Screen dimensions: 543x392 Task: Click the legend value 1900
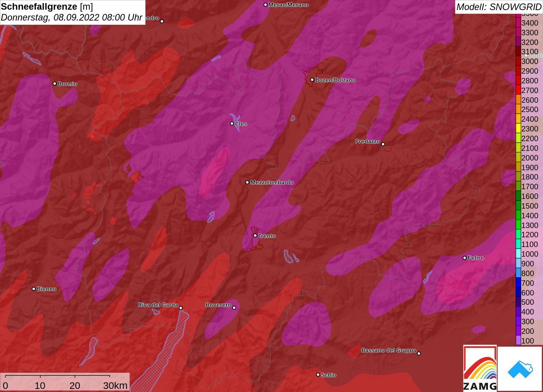click(x=530, y=167)
